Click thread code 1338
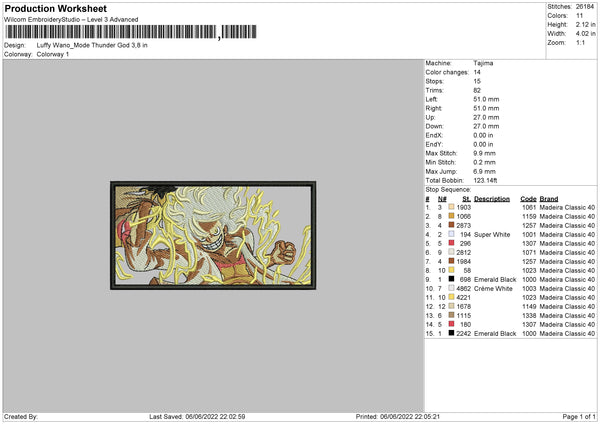Image resolution: width=600 pixels, height=424 pixels. pos(529,316)
